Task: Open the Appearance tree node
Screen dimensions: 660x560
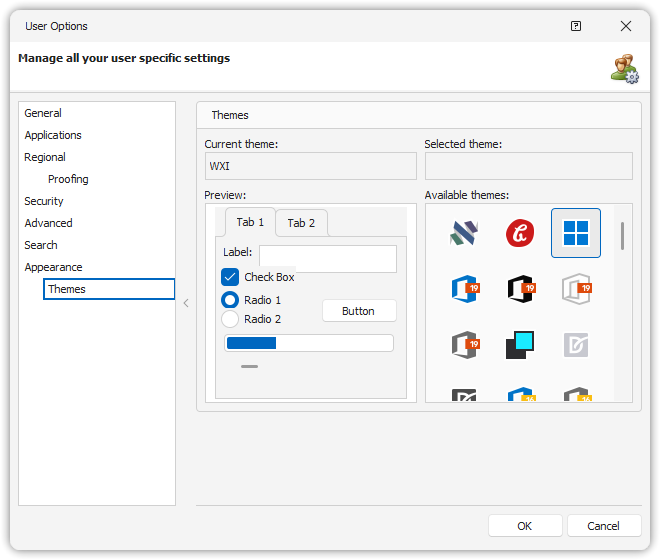Action: (53, 267)
